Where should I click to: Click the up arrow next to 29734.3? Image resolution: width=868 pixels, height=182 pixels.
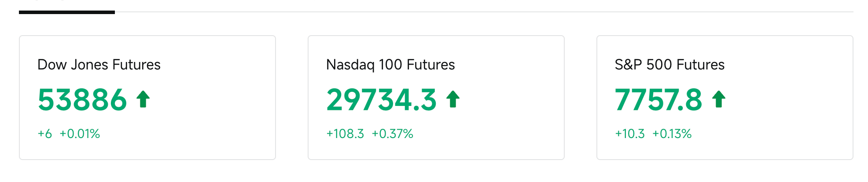pos(453,99)
